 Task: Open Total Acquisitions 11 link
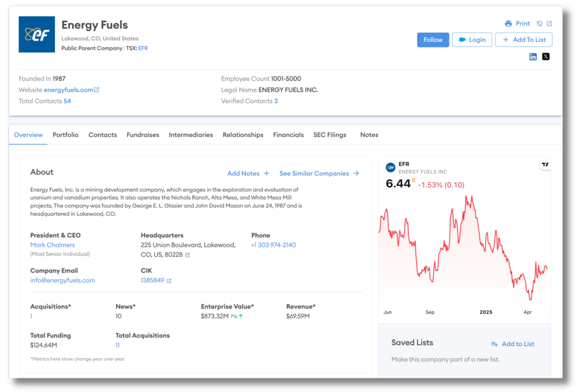118,345
